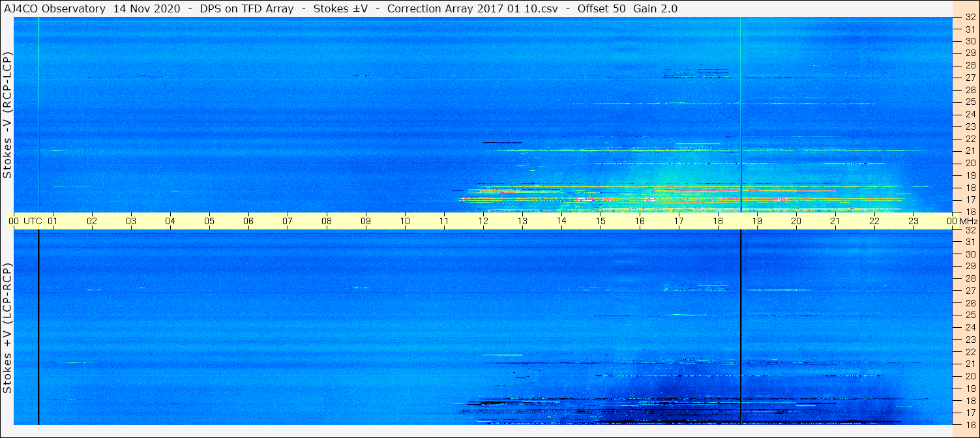Select the 01 hour mark on time axis

[53, 221]
